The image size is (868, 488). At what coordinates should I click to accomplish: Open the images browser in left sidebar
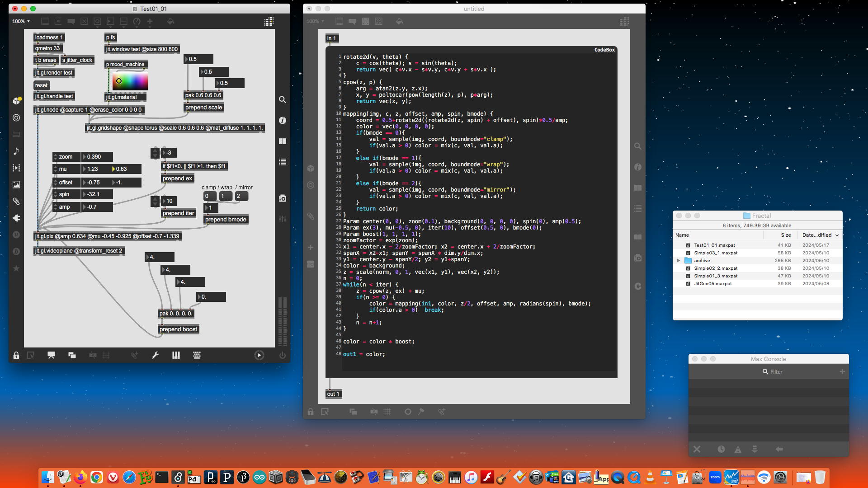pyautogui.click(x=16, y=184)
